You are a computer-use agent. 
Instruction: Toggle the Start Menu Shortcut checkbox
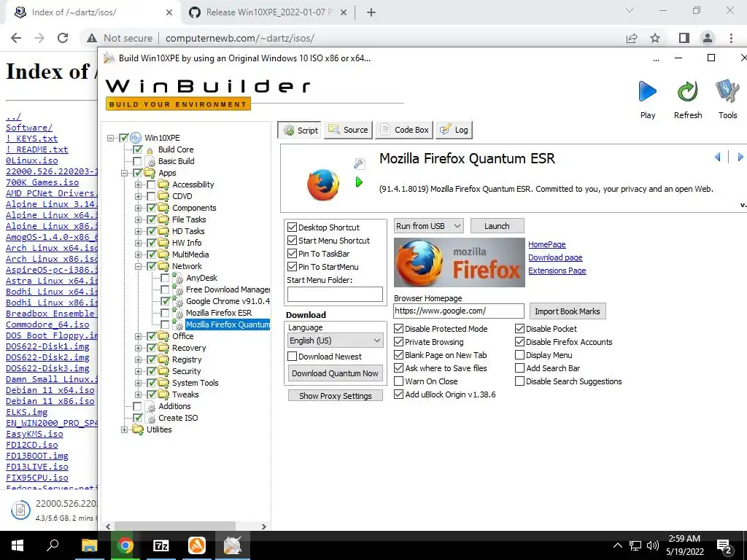[x=292, y=241]
